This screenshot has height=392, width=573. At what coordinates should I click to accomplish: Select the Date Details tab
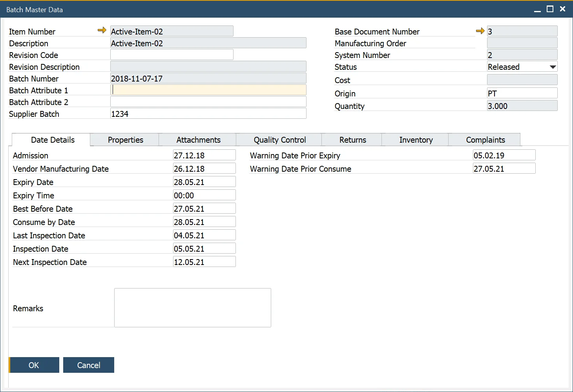coord(53,140)
